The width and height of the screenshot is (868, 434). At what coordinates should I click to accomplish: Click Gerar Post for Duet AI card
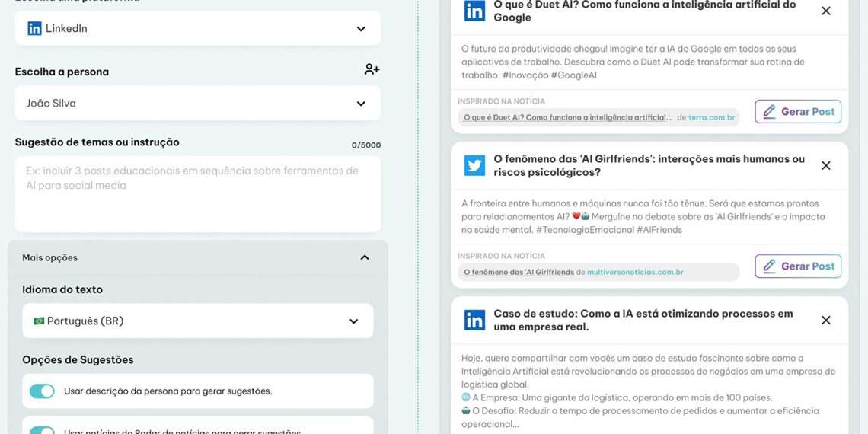click(798, 111)
